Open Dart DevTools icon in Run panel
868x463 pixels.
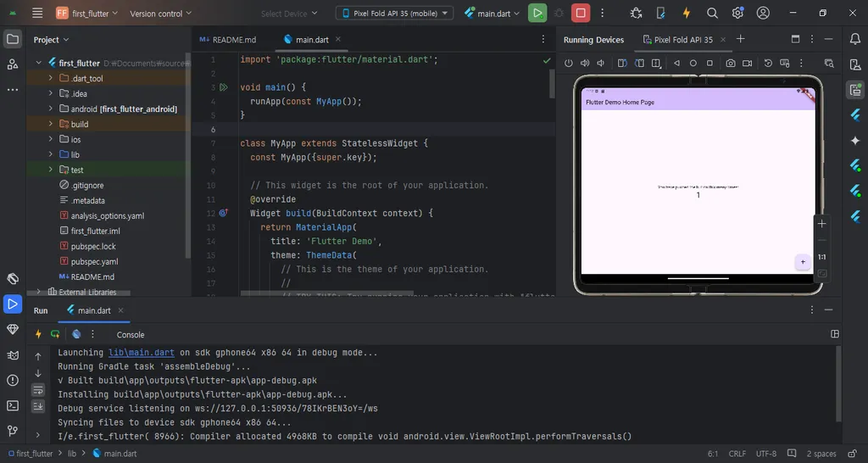coord(76,334)
